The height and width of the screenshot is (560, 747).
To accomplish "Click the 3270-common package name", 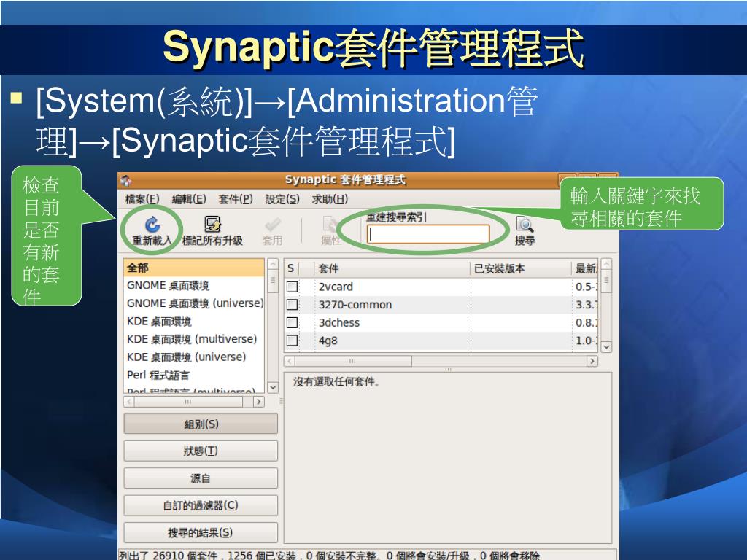I will (x=355, y=305).
